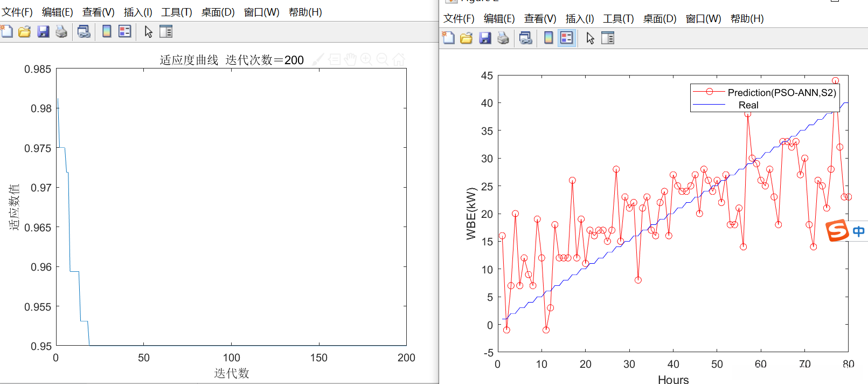Open 工具(T) menu in WBE prediction window
The height and width of the screenshot is (384, 868).
(619, 18)
